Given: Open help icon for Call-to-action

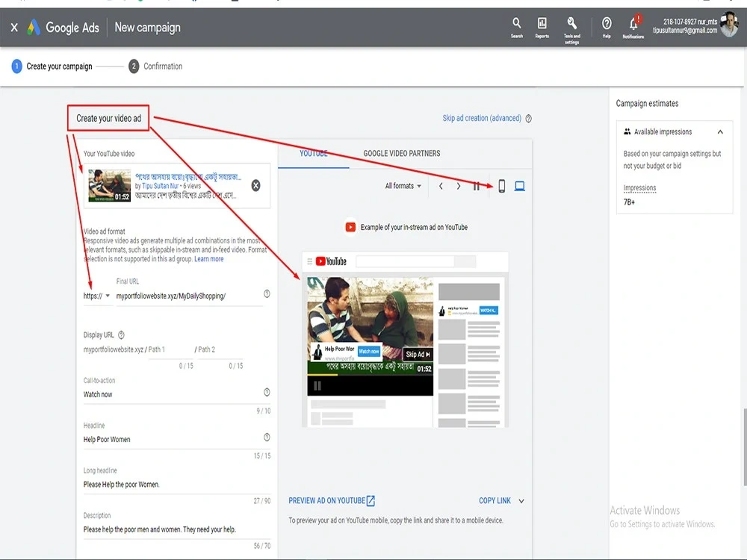Looking at the screenshot, I should pyautogui.click(x=267, y=392).
